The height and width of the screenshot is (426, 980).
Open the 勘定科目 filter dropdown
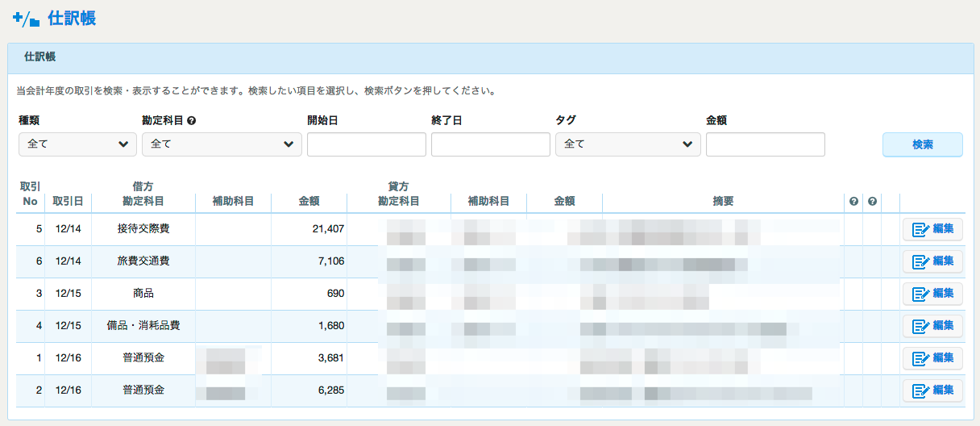[x=222, y=144]
